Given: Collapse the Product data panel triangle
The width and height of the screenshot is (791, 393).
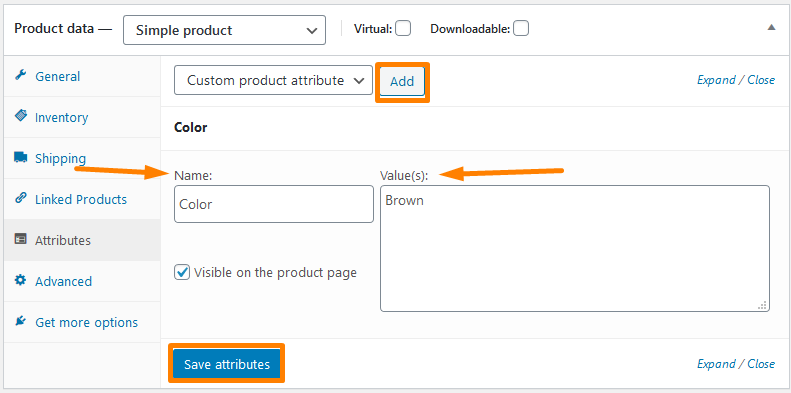Looking at the screenshot, I should [771, 28].
